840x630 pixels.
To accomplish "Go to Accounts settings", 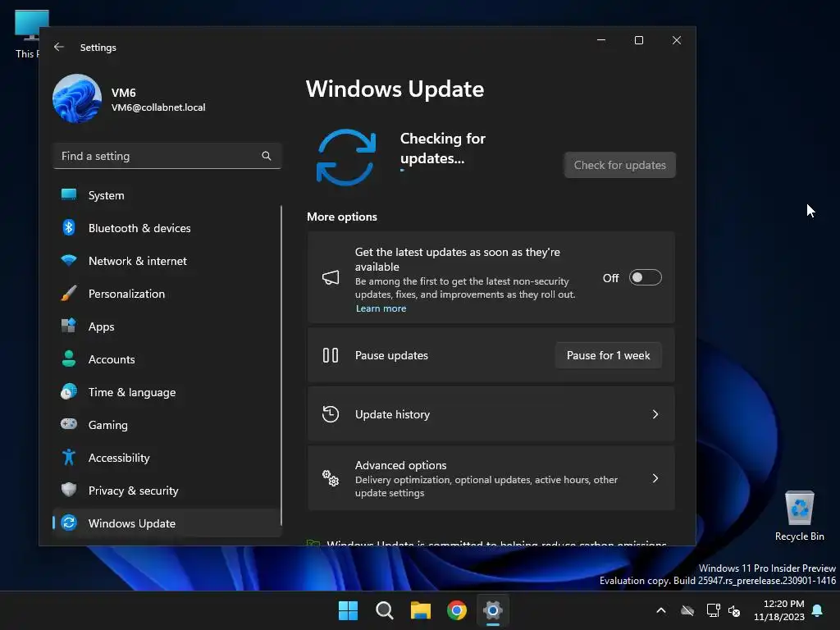I will (x=167, y=358).
